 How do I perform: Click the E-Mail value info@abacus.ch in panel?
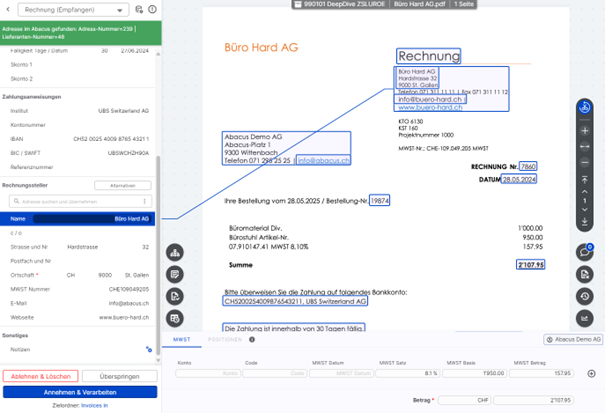click(129, 303)
